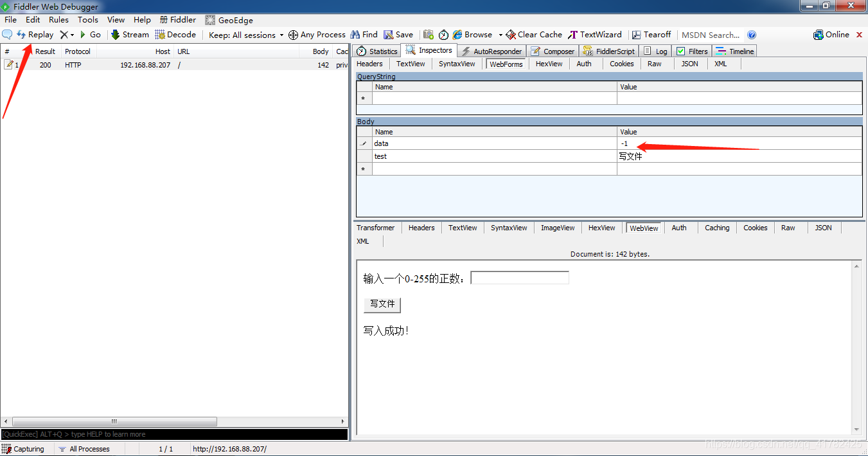
Task: Click the Browse toolbar button
Action: [473, 35]
